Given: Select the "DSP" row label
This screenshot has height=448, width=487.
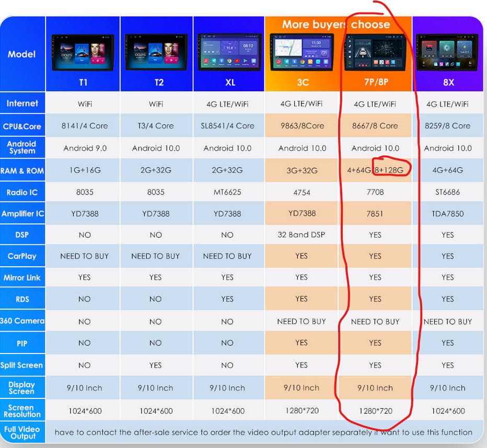Looking at the screenshot, I should (x=22, y=235).
